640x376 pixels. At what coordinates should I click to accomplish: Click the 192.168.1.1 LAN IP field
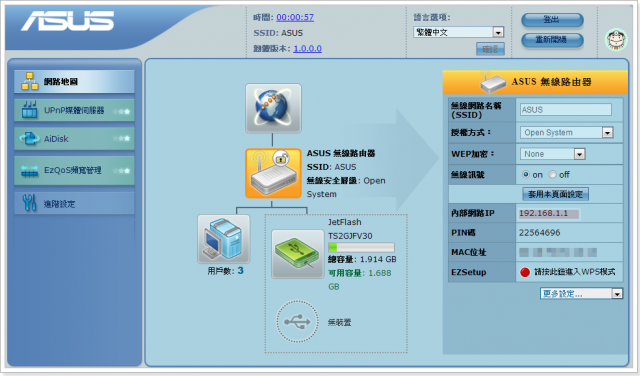click(x=549, y=213)
